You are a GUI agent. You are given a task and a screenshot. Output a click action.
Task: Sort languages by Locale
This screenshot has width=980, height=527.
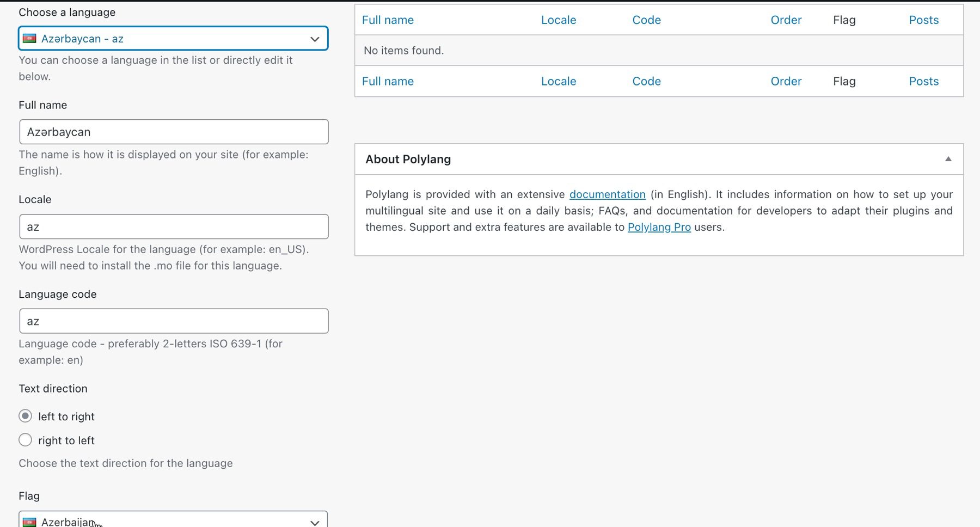click(558, 20)
